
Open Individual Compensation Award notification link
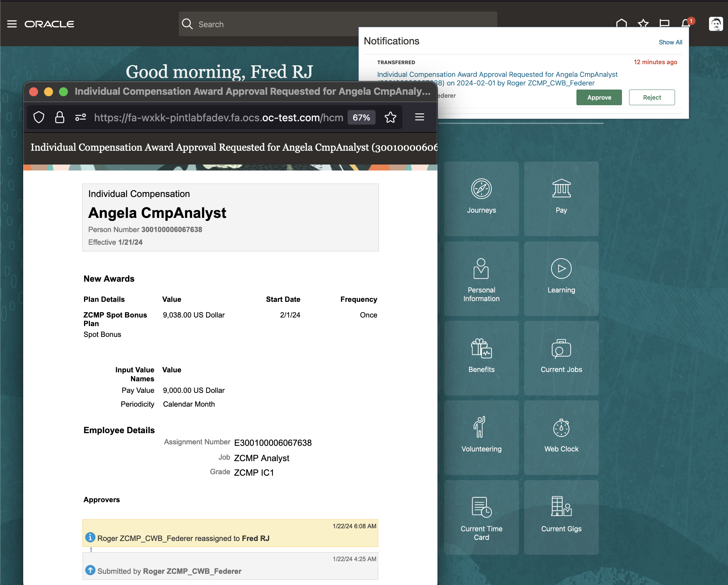click(x=497, y=75)
